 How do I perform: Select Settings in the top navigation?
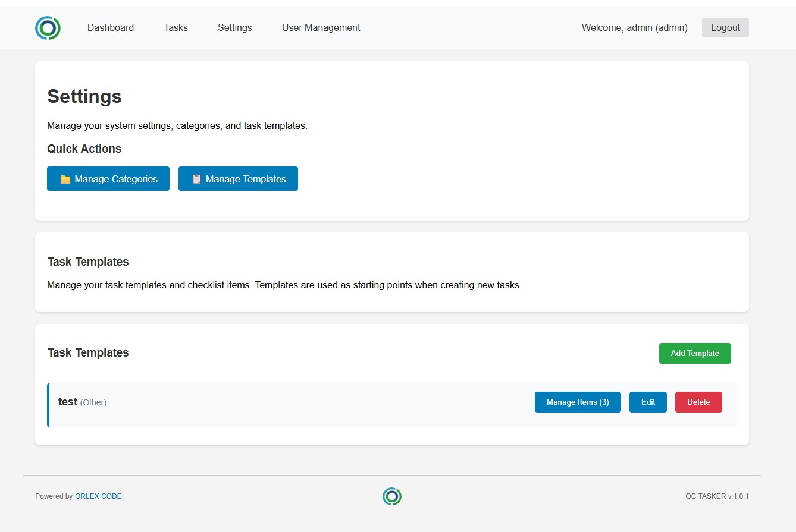234,28
